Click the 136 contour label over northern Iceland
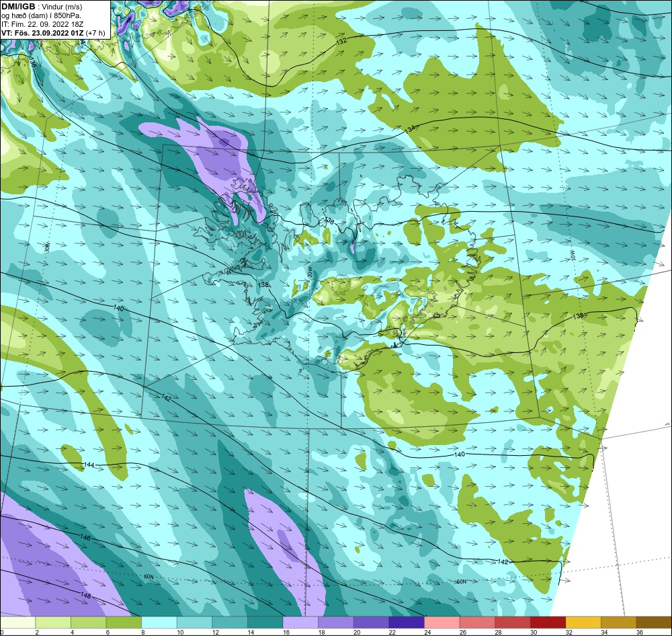 coord(329,221)
